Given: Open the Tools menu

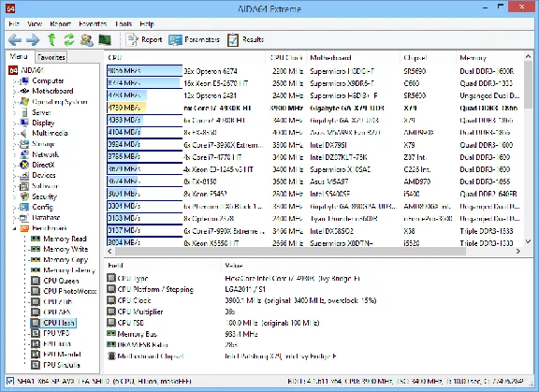Looking at the screenshot, I should tap(124, 23).
